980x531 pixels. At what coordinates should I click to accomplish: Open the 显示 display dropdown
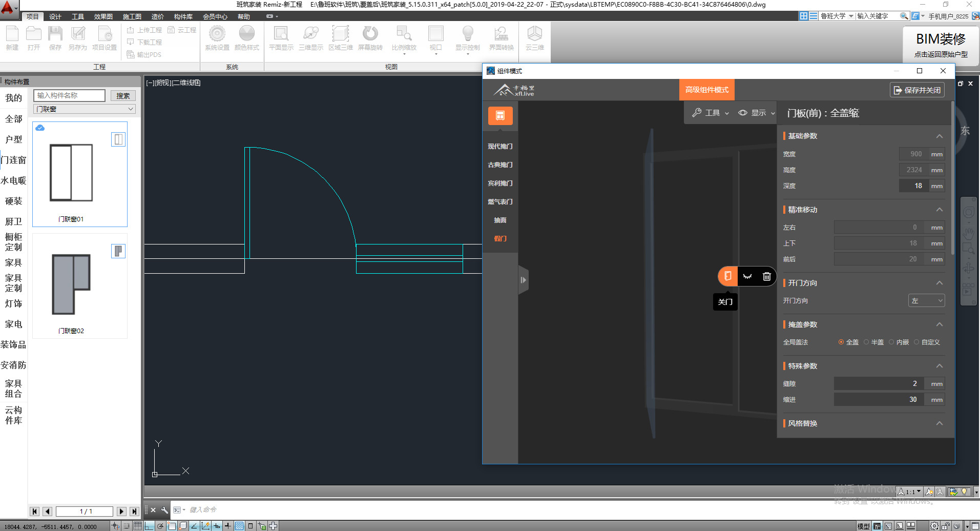pyautogui.click(x=756, y=113)
